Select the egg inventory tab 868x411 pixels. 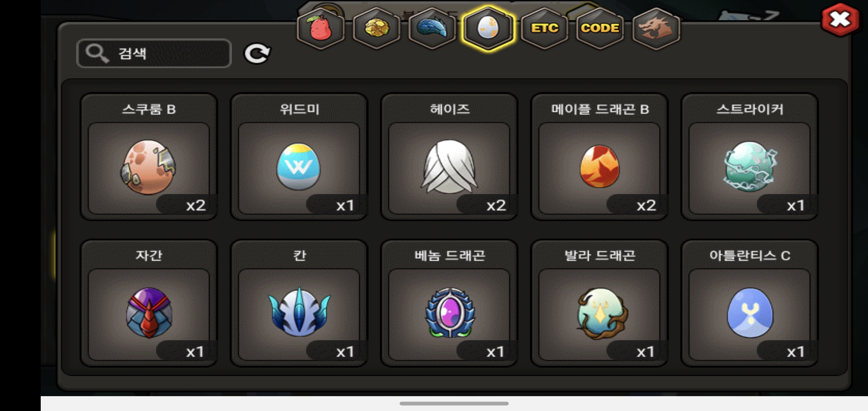point(488,29)
